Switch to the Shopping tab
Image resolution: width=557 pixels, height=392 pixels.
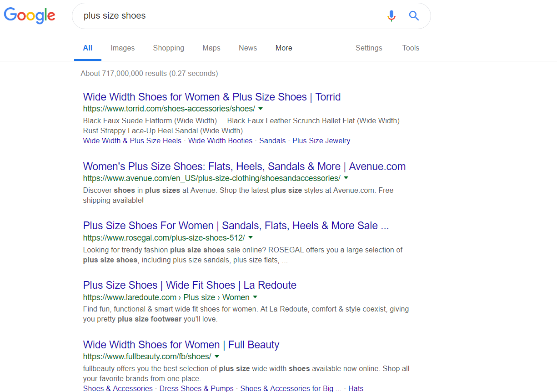coord(169,48)
